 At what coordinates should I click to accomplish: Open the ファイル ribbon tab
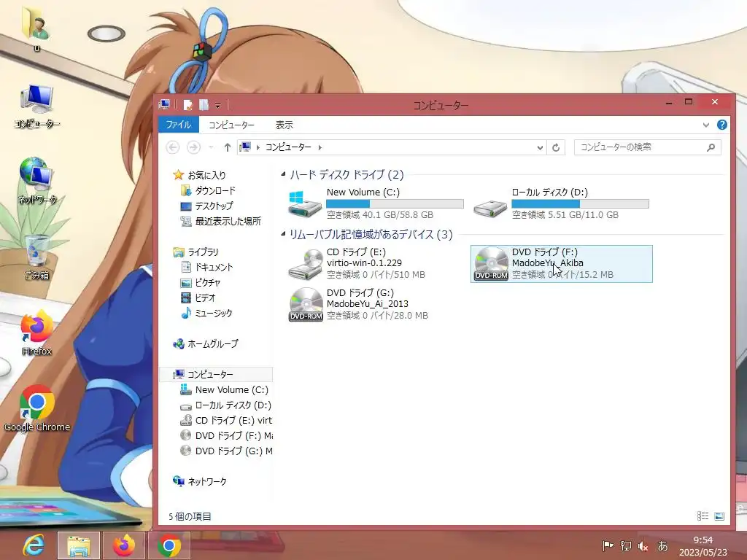coord(178,125)
